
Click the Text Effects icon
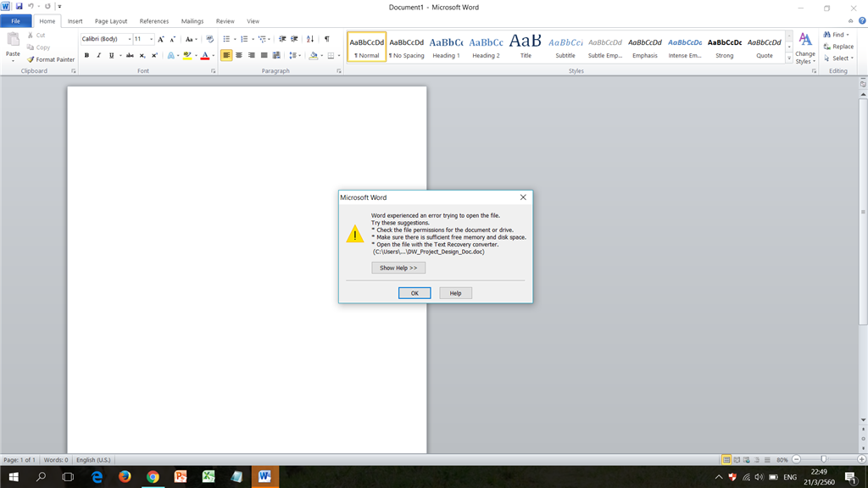point(170,55)
